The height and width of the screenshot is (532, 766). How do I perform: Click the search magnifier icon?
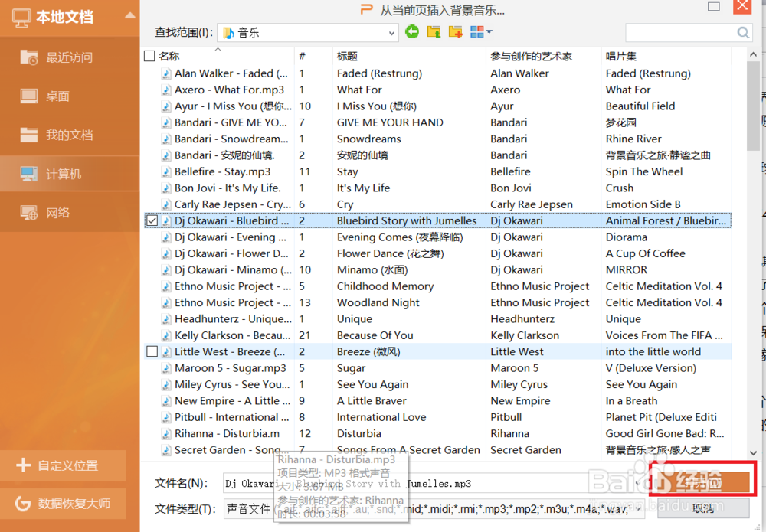coord(742,33)
